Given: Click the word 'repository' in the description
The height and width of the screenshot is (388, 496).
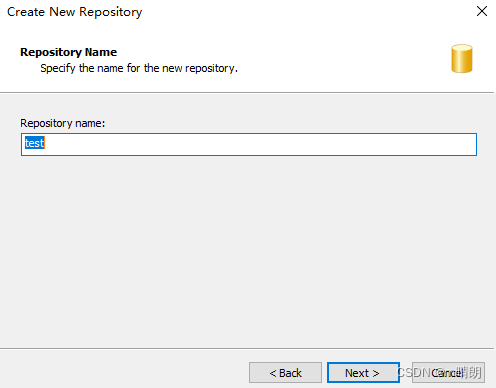Looking at the screenshot, I should [x=210, y=68].
